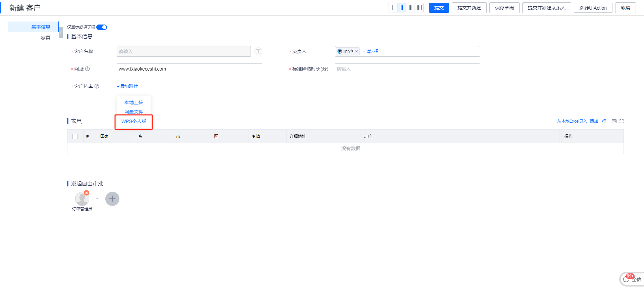Click 从本地Excel导入 link
The image size is (644, 306).
[x=572, y=121]
